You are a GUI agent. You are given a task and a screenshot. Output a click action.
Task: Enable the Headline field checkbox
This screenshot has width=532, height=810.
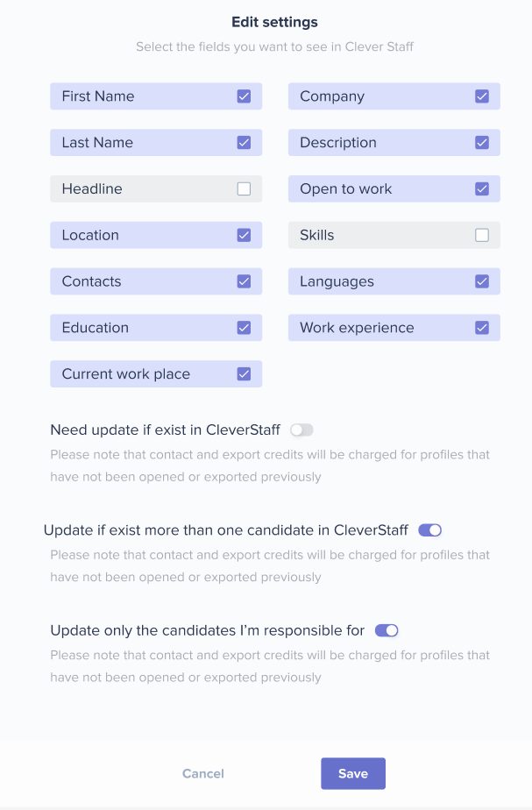coord(244,188)
